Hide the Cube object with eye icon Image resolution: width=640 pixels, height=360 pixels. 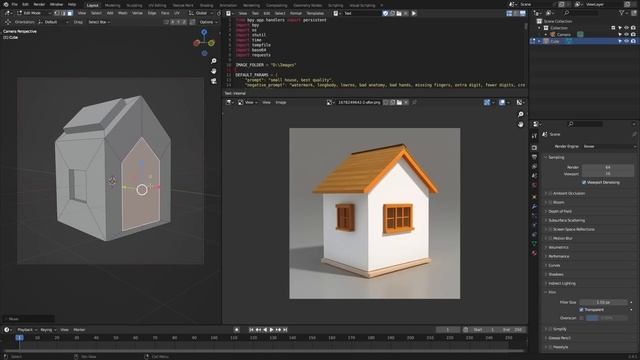coord(627,41)
